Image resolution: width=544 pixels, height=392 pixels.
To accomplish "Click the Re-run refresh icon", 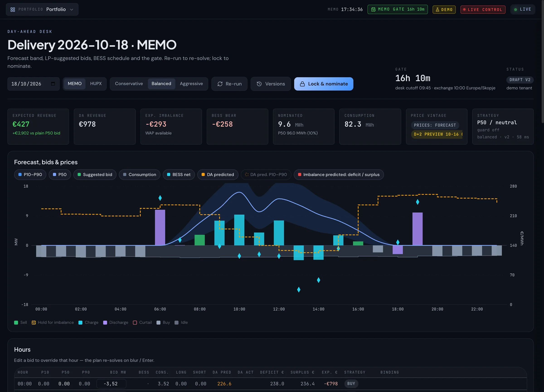I will [220, 84].
